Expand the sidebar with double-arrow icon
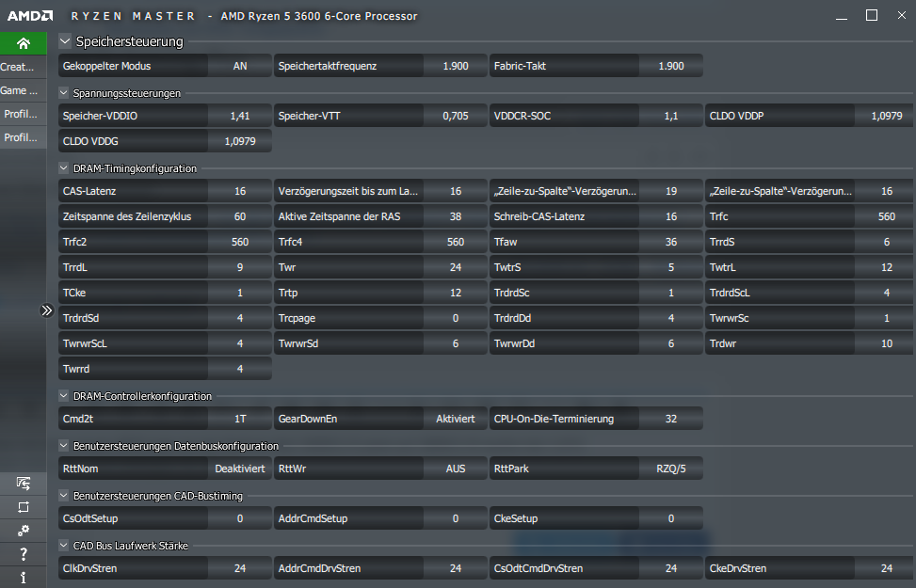This screenshot has width=916, height=588. pyautogui.click(x=47, y=310)
